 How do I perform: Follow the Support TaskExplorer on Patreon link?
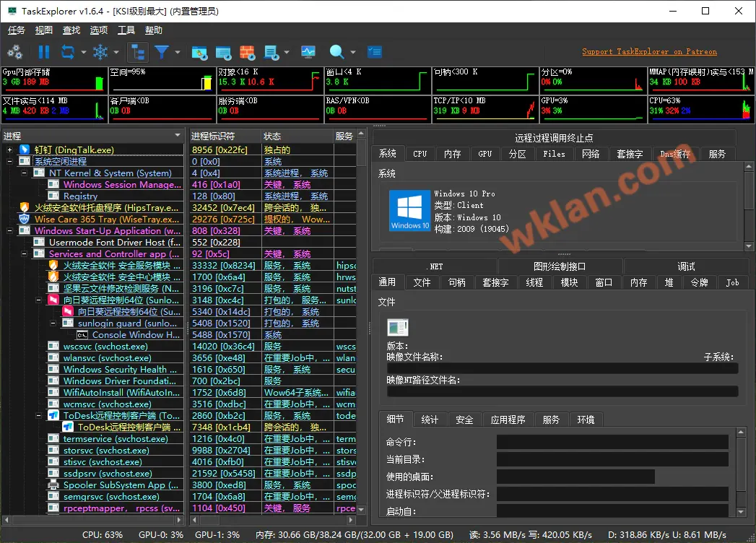point(649,51)
